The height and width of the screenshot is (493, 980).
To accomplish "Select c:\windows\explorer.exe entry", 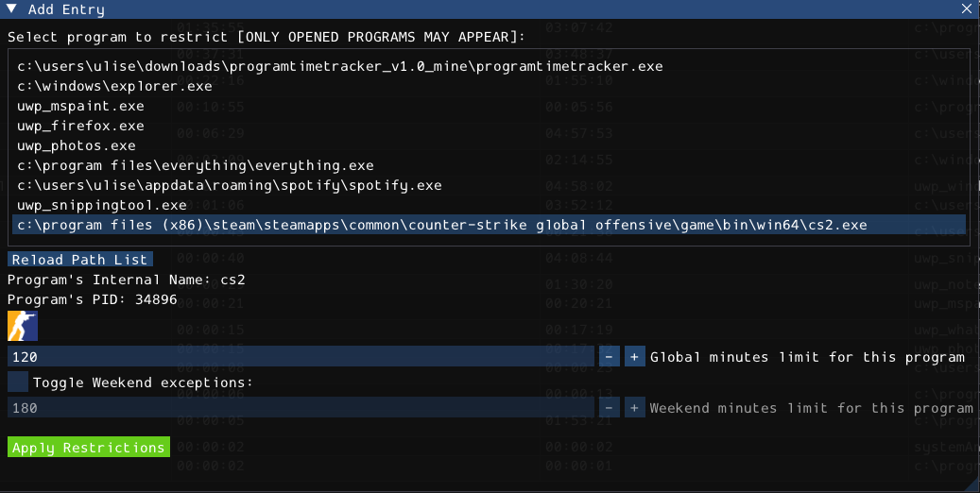I will (x=489, y=86).
